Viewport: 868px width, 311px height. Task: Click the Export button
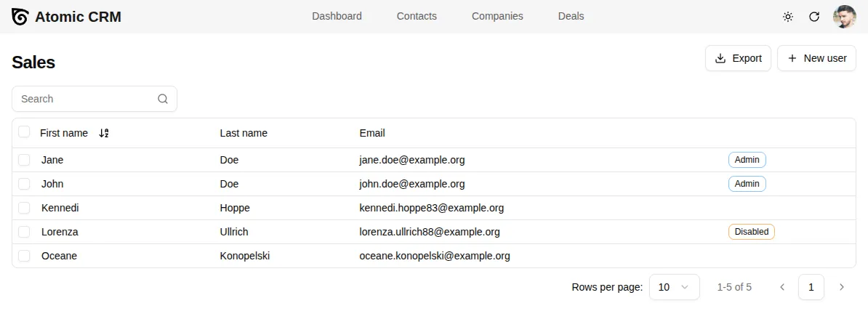coord(738,58)
